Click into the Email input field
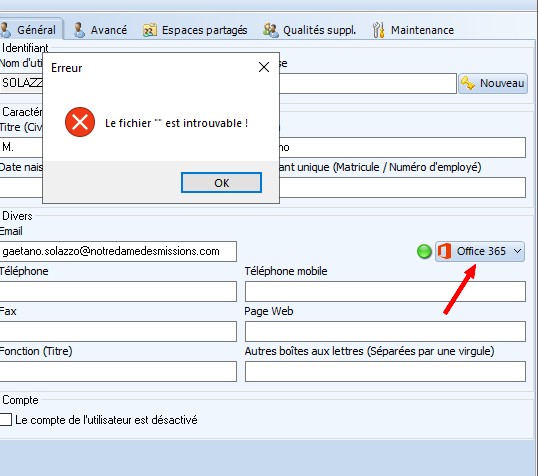Screen dimensions: 538x476 (x=118, y=251)
